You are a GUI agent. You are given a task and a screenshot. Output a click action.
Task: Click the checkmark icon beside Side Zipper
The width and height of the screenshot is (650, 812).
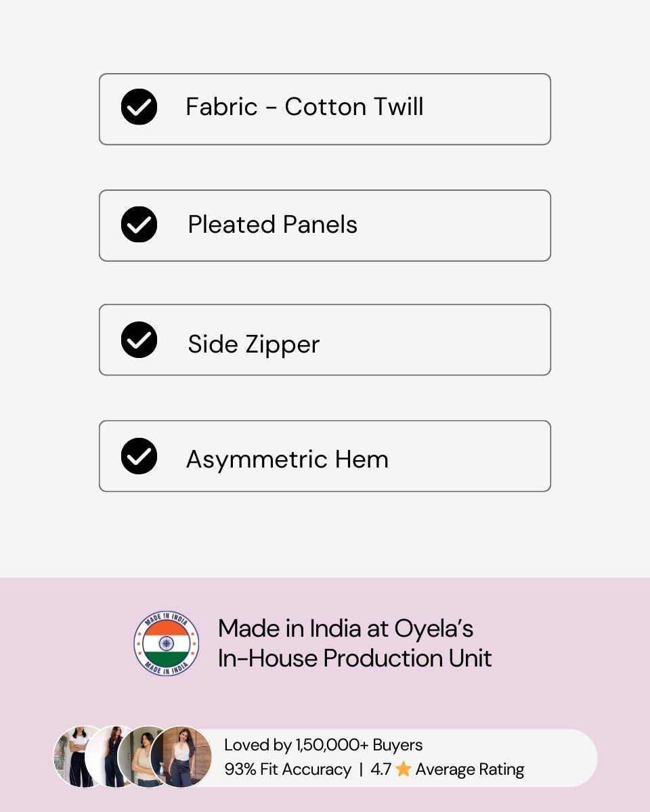(x=139, y=340)
